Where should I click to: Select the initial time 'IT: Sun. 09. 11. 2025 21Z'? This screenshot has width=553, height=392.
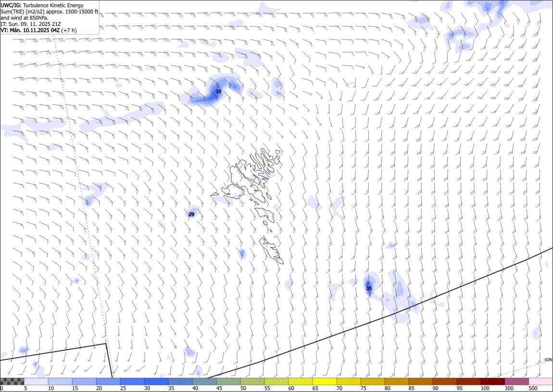click(31, 24)
